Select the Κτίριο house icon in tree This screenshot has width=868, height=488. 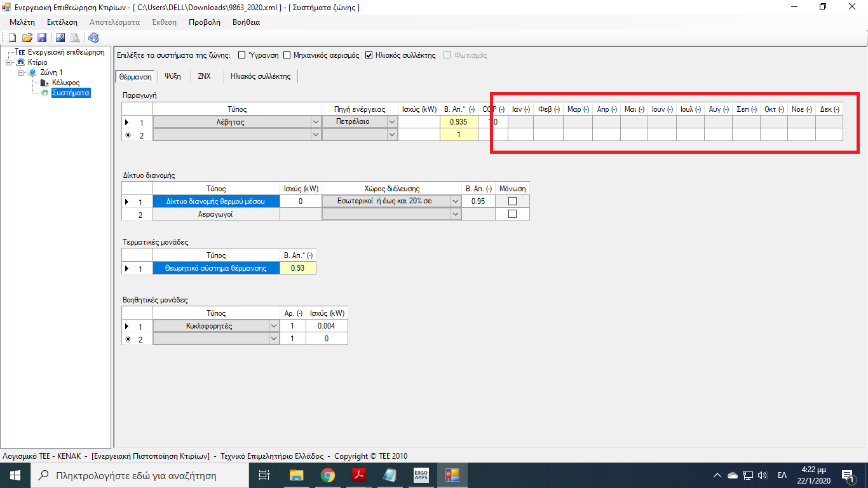(20, 62)
